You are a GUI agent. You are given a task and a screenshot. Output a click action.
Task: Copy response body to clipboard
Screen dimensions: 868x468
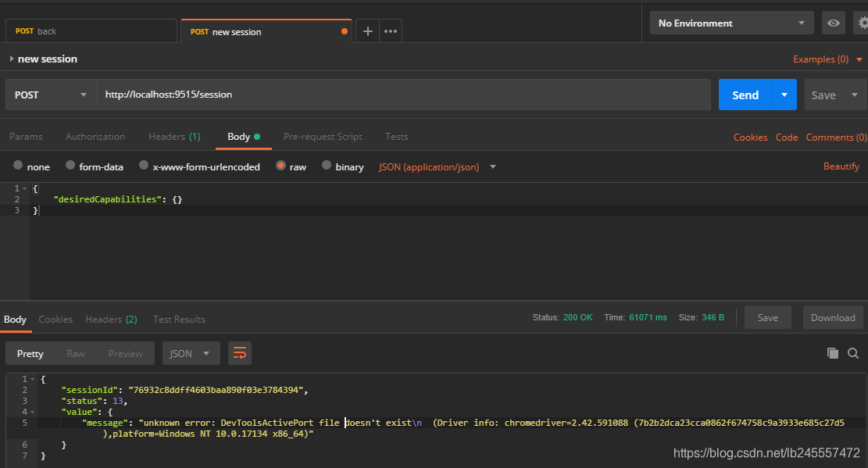(833, 353)
